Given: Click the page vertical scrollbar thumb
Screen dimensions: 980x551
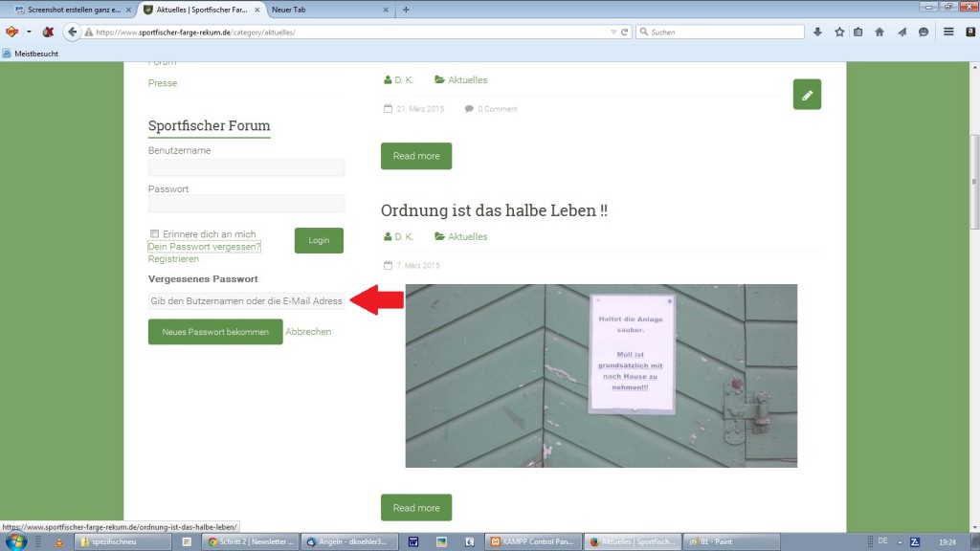Looking at the screenshot, I should point(973,181).
